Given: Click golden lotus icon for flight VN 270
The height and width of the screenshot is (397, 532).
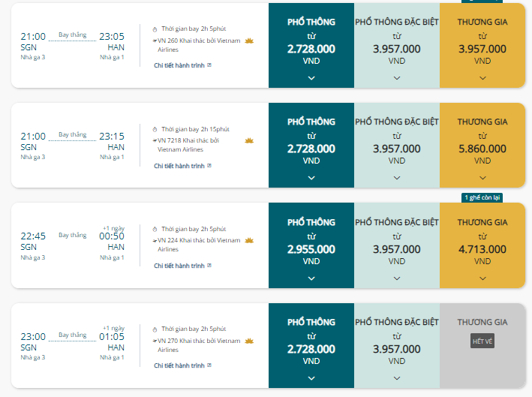Looking at the screenshot, I should pyautogui.click(x=249, y=341).
